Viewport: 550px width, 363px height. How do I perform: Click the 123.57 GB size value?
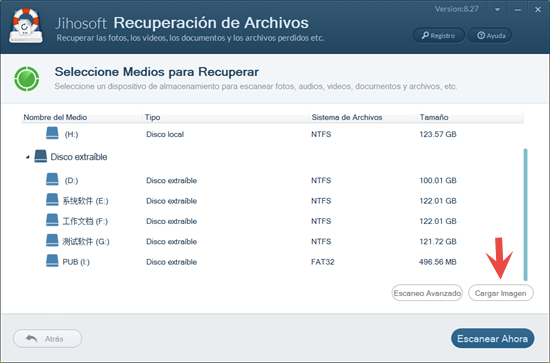[438, 134]
